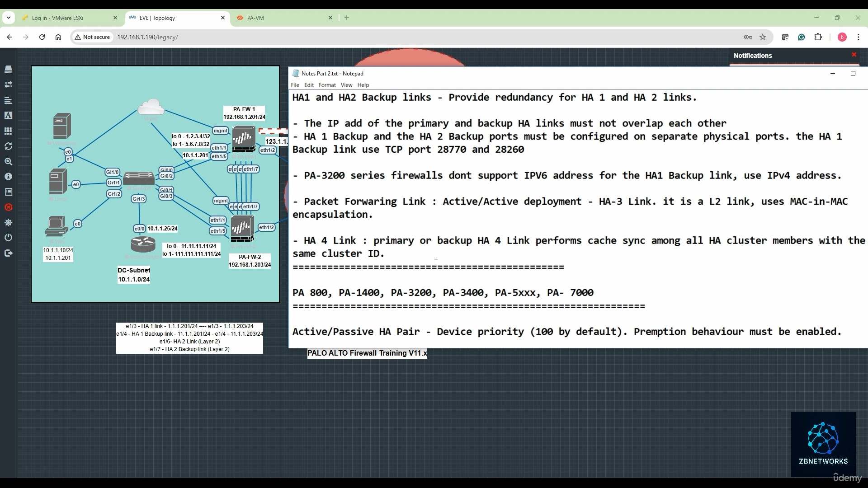Click Gi1/3 port label on switch
The height and width of the screenshot is (488, 868).
point(139,199)
